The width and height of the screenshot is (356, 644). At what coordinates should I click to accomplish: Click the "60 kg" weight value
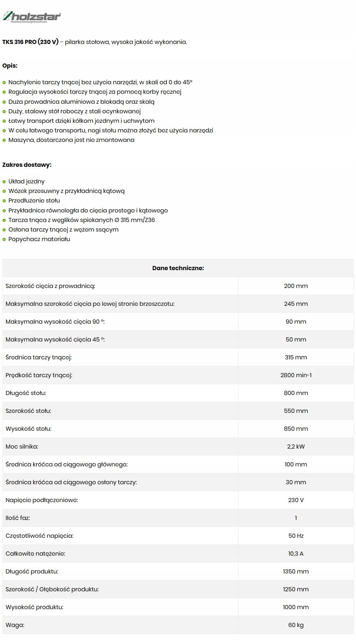point(296,625)
